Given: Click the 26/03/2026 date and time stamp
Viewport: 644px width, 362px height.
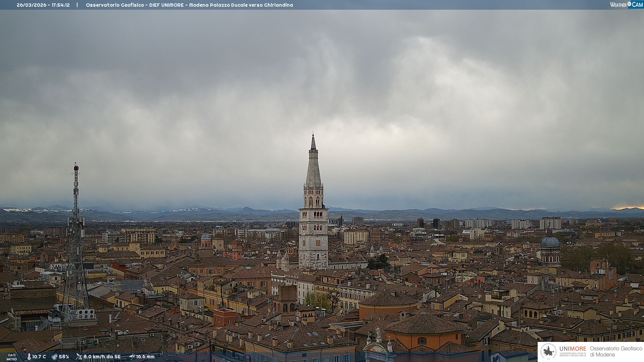Looking at the screenshot, I should (43, 5).
